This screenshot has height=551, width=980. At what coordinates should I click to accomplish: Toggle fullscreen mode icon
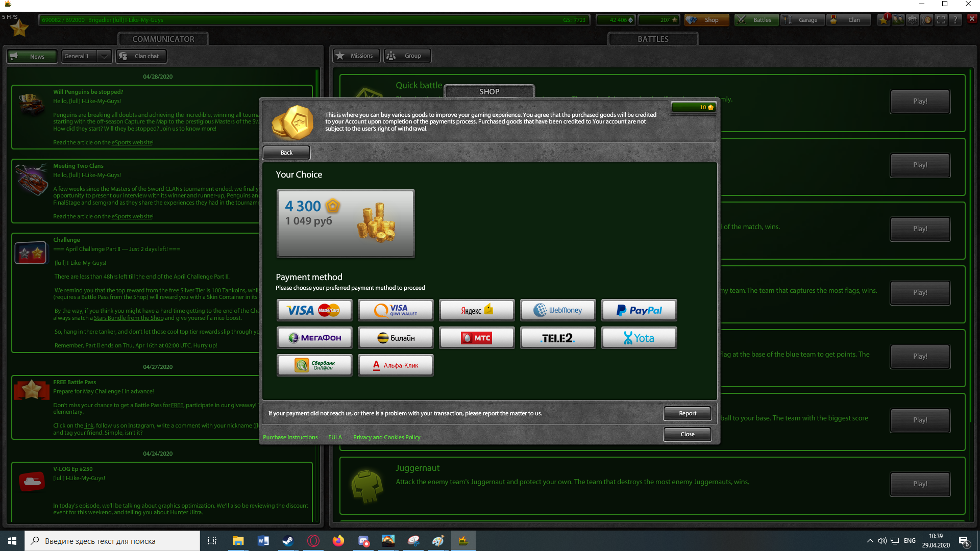click(941, 20)
